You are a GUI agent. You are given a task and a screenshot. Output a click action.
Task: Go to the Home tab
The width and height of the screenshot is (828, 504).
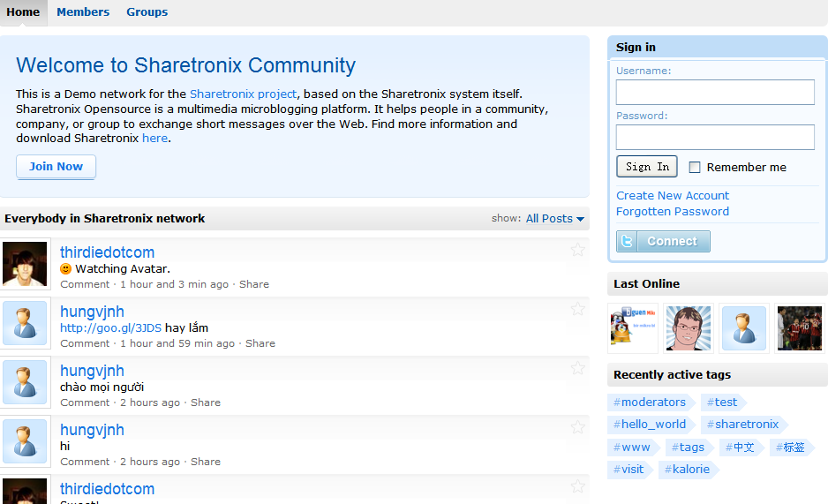(x=23, y=12)
